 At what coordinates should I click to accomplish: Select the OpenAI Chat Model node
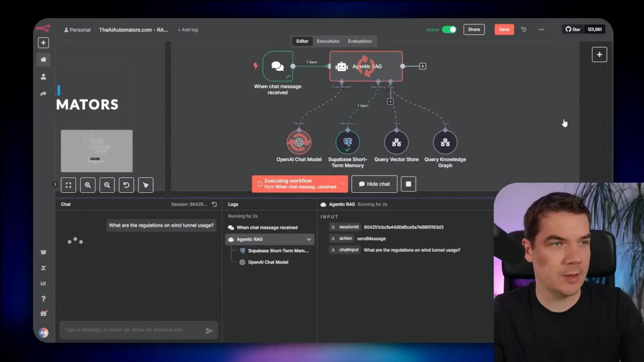(x=299, y=142)
